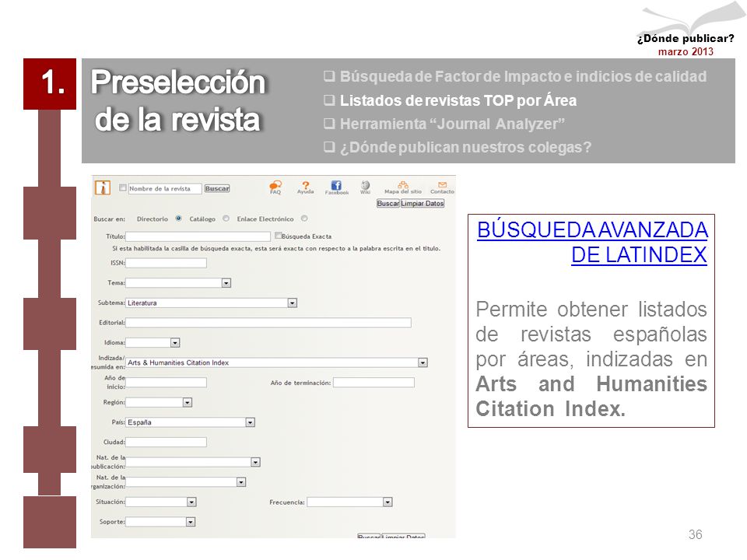
Task: Open the Situación dropdown
Action: click(191, 502)
